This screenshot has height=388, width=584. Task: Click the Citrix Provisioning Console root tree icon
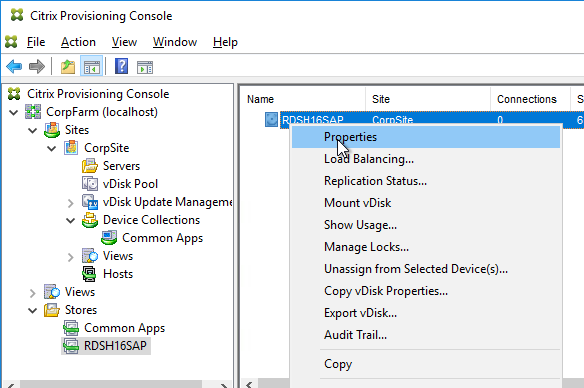[14, 94]
